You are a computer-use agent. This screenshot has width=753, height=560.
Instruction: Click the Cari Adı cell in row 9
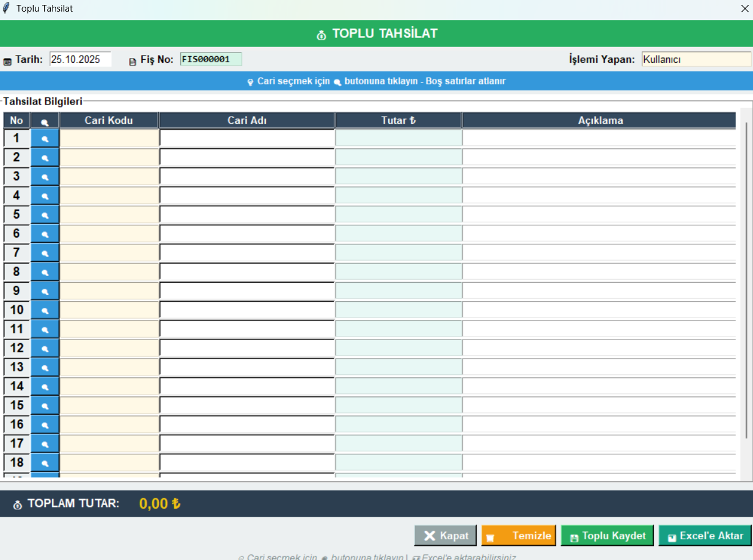coord(247,291)
